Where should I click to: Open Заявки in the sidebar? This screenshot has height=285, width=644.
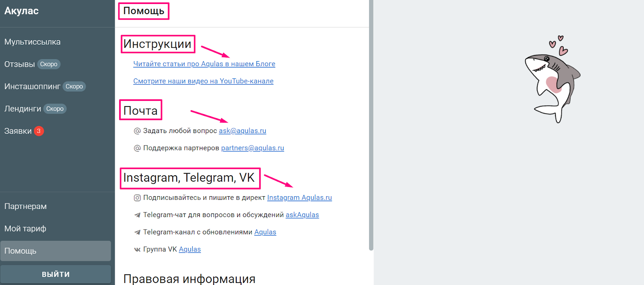(18, 131)
